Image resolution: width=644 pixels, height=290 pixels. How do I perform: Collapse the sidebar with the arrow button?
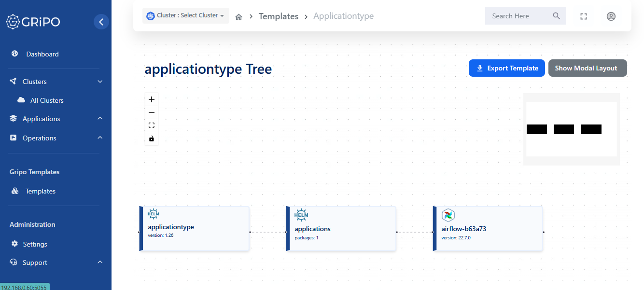click(x=101, y=22)
